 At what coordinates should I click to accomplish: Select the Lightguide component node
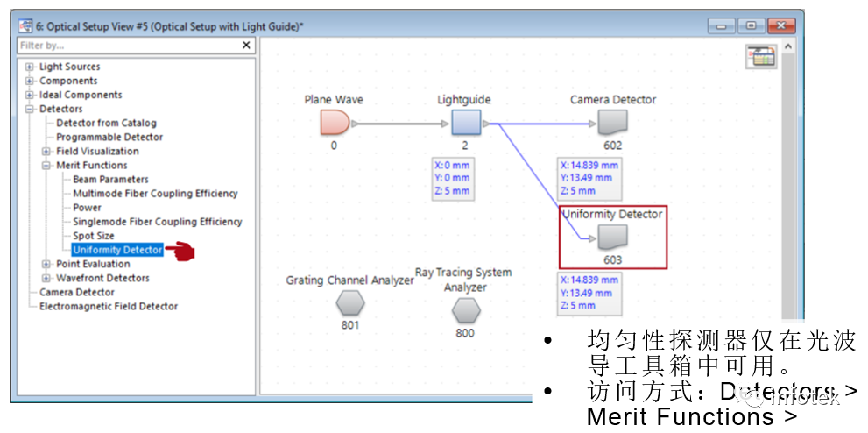pyautogui.click(x=466, y=123)
